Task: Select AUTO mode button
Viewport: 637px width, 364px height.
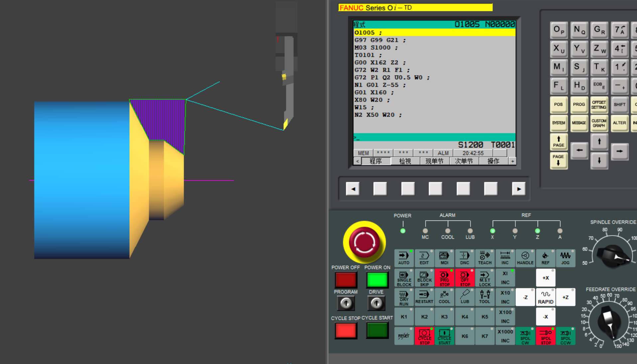Action: point(404,258)
